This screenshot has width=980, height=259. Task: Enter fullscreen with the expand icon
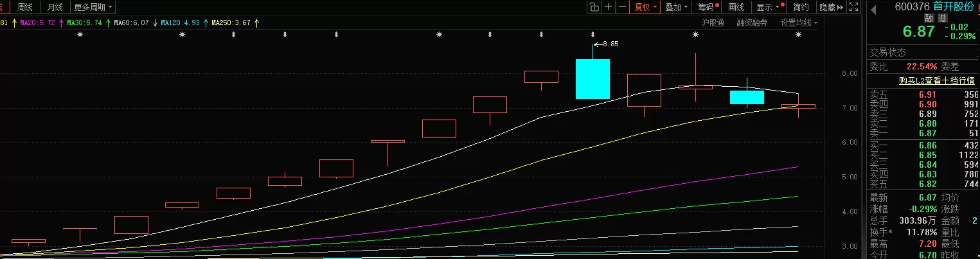853,7
